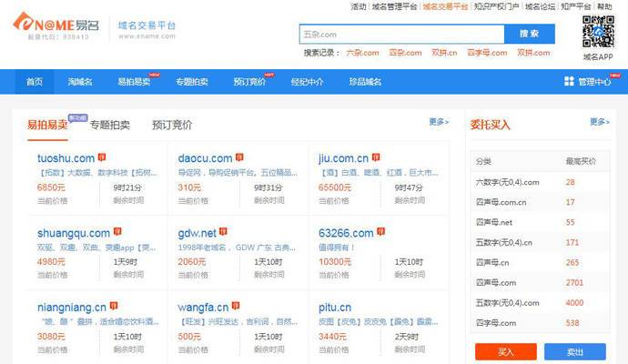Open the 域名APP QR code
This screenshot has height=364, width=628.
(x=598, y=32)
